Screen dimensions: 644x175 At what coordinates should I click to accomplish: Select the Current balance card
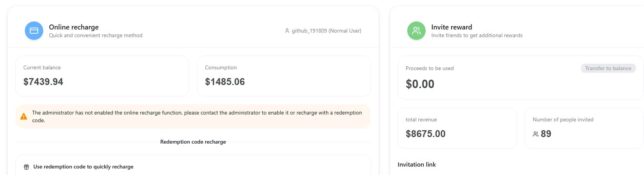tap(102, 76)
